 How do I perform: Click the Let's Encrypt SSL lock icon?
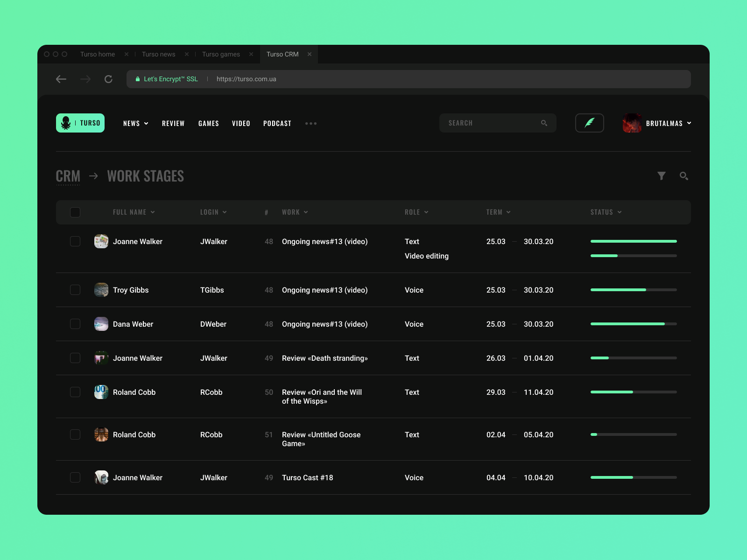point(137,79)
